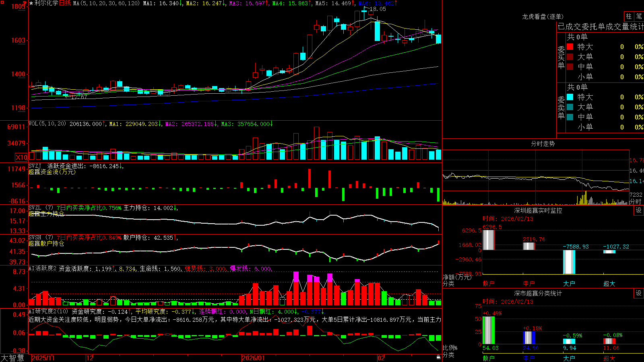
Task: Click the 大户 bar labeled -7588.93
Action: coord(569,262)
